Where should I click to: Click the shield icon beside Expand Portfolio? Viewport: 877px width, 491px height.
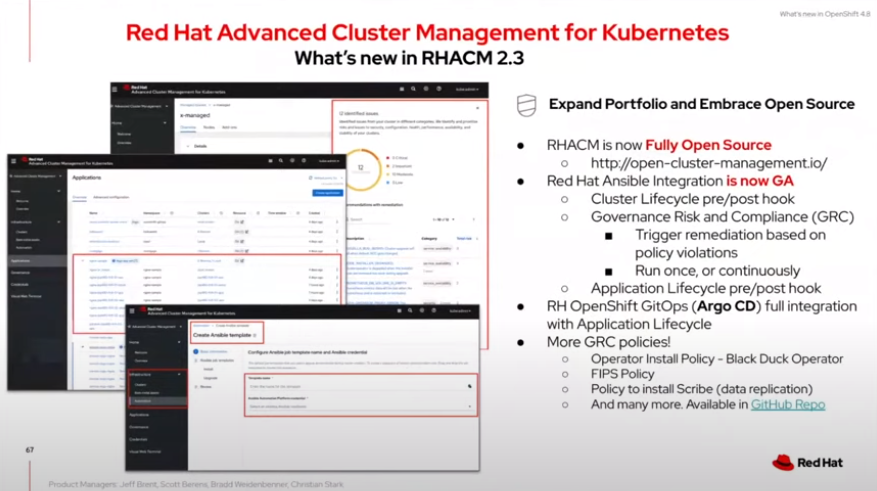click(526, 105)
